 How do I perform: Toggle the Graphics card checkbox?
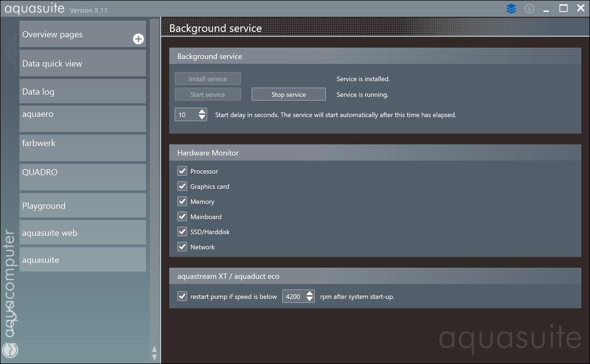click(182, 186)
